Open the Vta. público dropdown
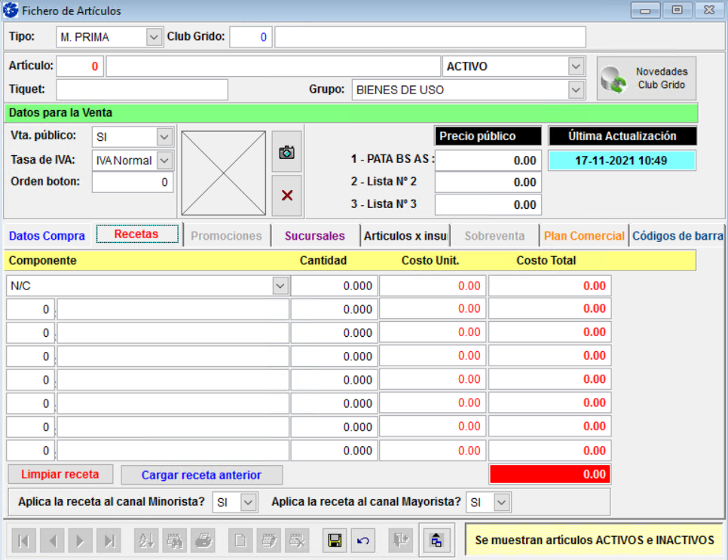The image size is (728, 560). [164, 137]
